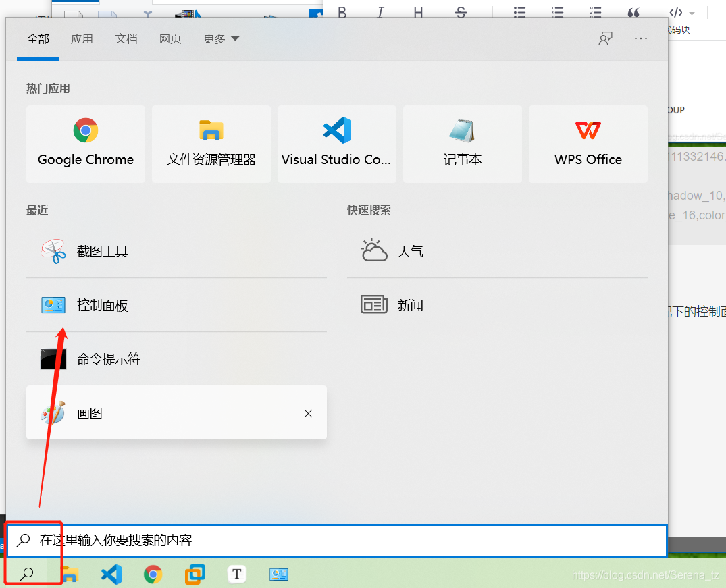Open Typora icon on taskbar
Viewport: 726px width, 588px height.
click(x=236, y=574)
